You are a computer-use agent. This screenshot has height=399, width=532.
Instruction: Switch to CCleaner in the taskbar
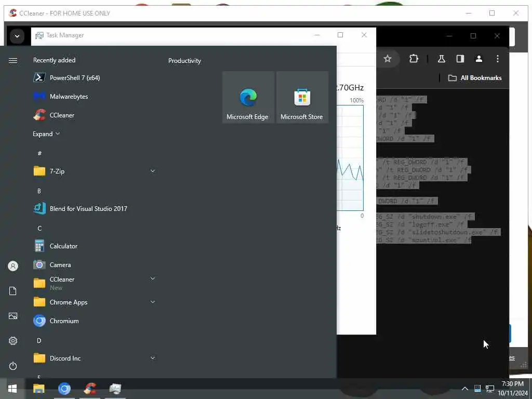(x=90, y=389)
